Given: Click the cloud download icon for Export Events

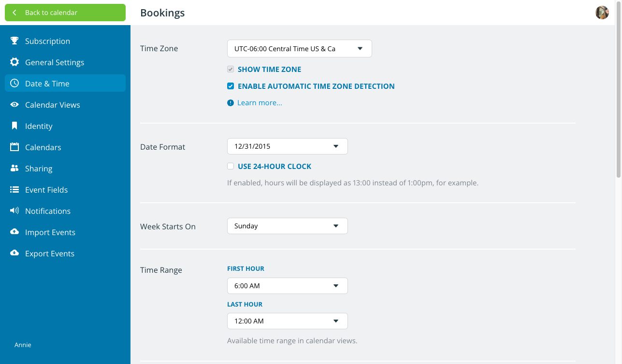Looking at the screenshot, I should [14, 253].
